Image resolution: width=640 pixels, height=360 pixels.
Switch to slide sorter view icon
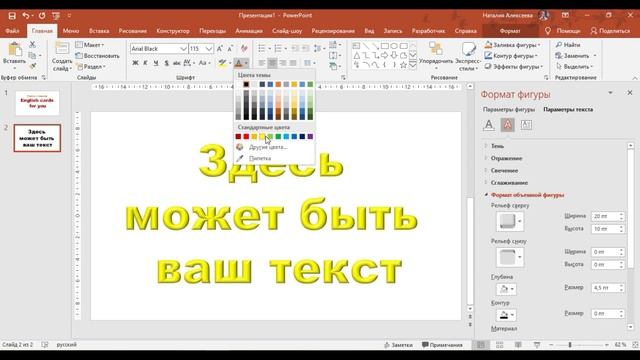coord(500,345)
